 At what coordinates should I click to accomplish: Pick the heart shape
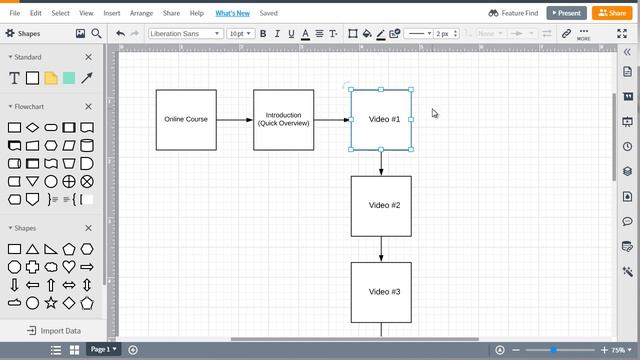point(69,267)
